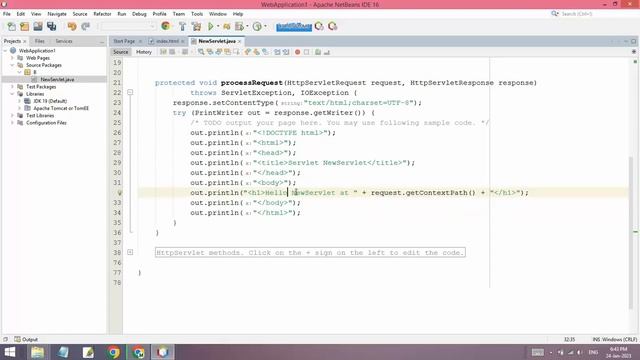Expand the Test Libraries node
Image resolution: width=640 pixels, height=360 pixels.
coord(12,116)
